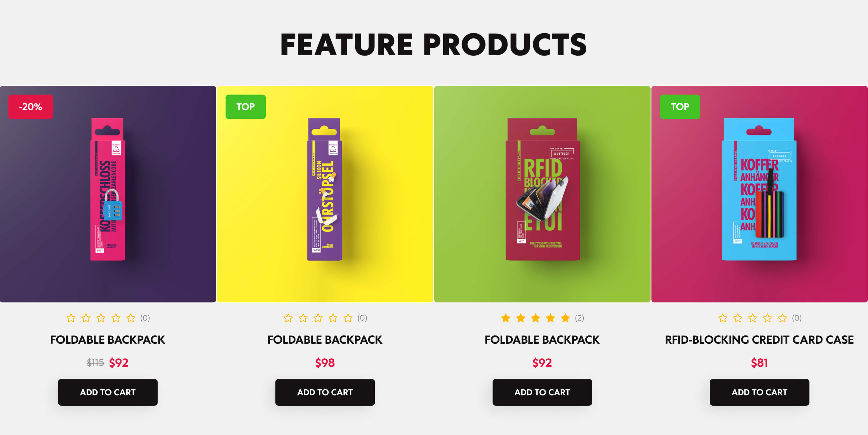Click TOP badge on the blue luggage tag product

tap(680, 107)
